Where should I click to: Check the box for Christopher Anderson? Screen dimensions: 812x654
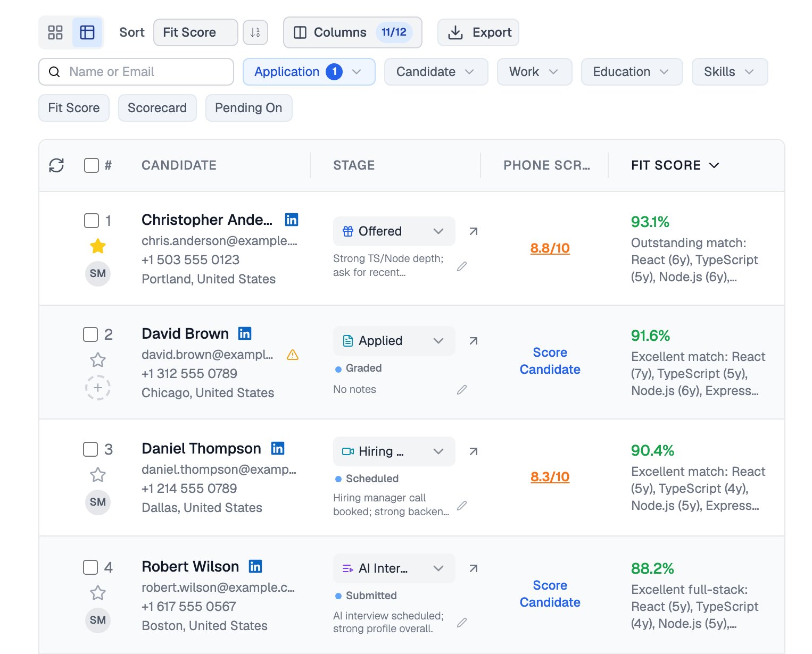click(92, 221)
